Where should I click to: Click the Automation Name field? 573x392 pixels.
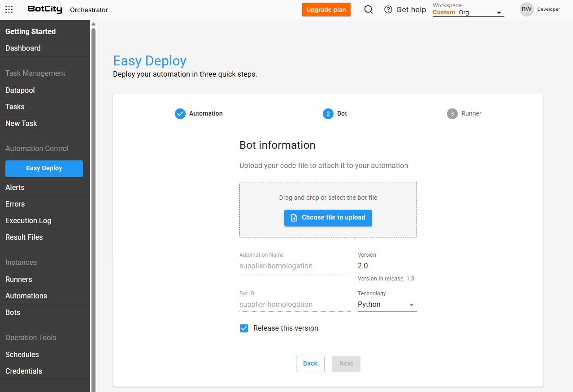(295, 266)
